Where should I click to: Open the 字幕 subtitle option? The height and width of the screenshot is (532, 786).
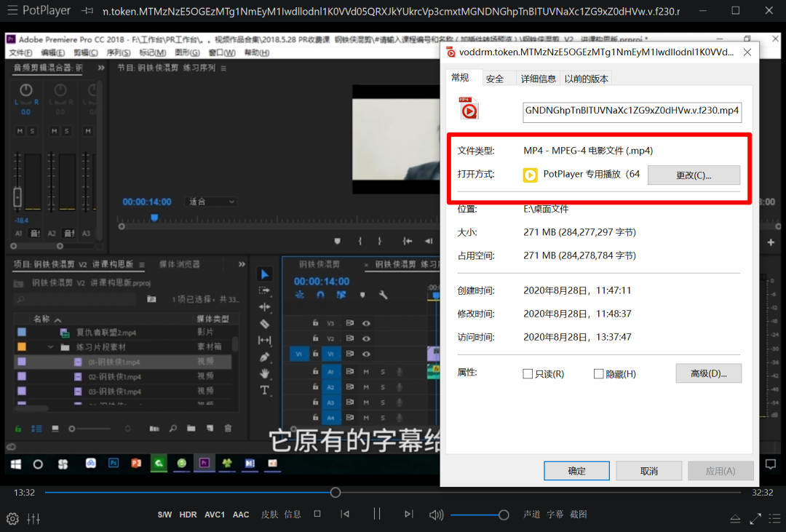[555, 515]
